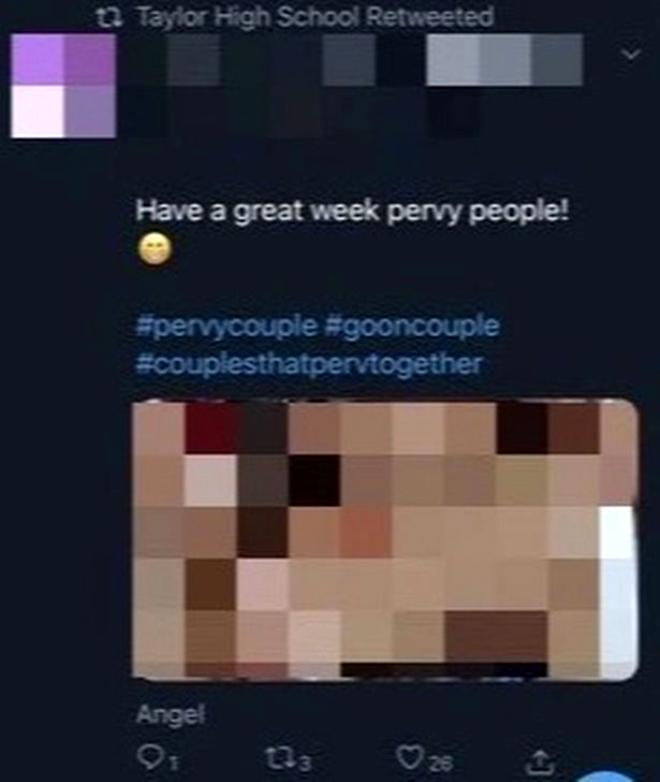
Task: Expand the tweet options chevron at top right
Action: pyautogui.click(x=632, y=53)
